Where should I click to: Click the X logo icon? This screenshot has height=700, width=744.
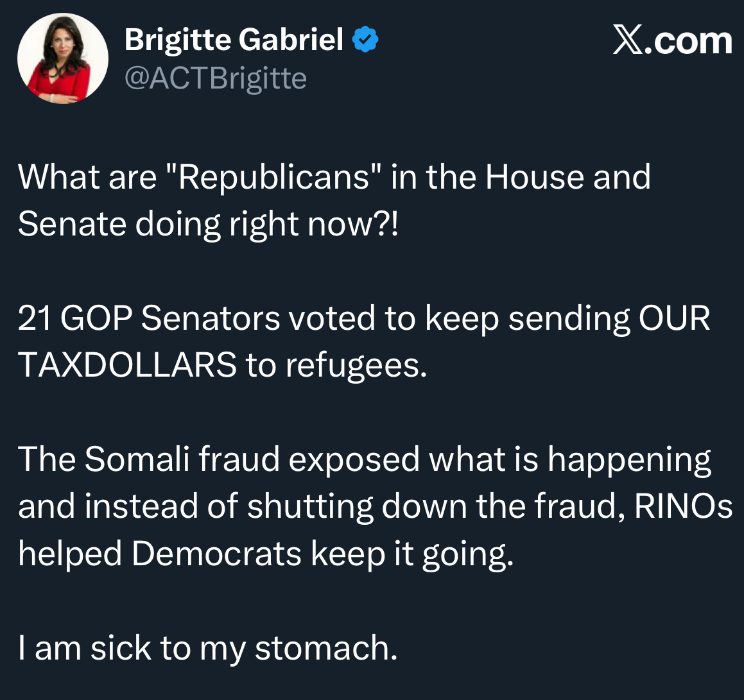click(x=627, y=41)
